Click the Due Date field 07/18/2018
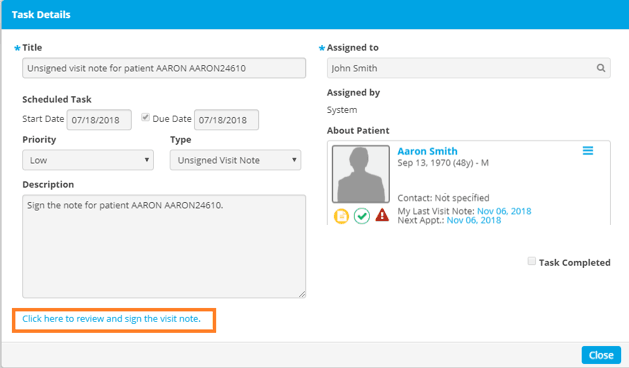The height and width of the screenshot is (368, 629). coord(226,120)
